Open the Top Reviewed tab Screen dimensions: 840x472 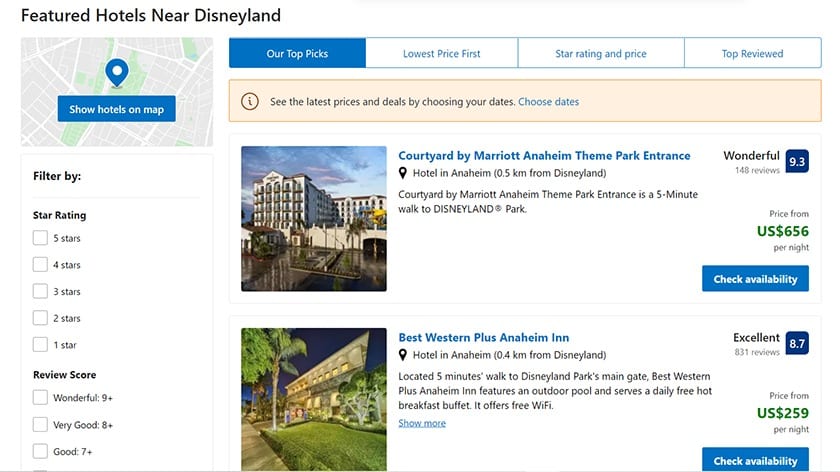753,53
